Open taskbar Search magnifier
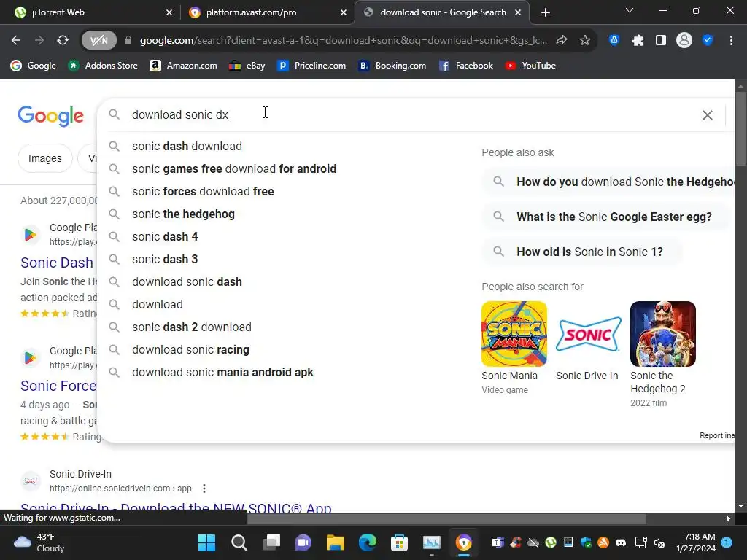 pyautogui.click(x=239, y=542)
